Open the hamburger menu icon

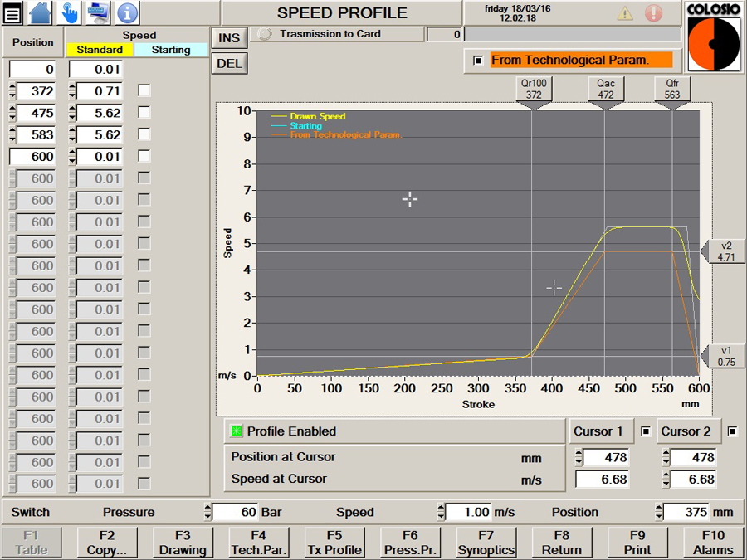coord(13,12)
